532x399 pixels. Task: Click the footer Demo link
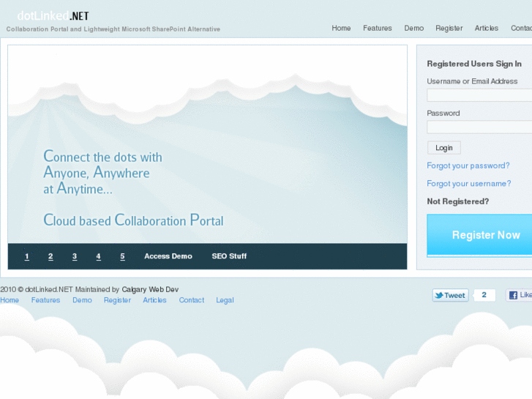click(x=82, y=300)
